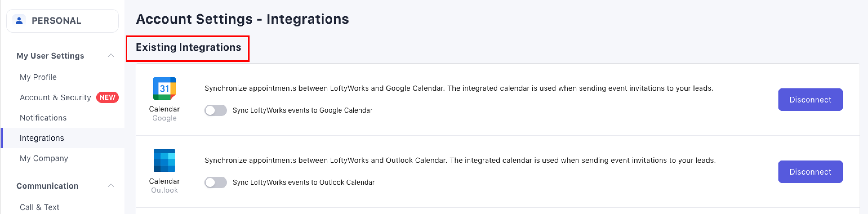Disconnect the Google Calendar integration
The image size is (868, 214).
810,100
